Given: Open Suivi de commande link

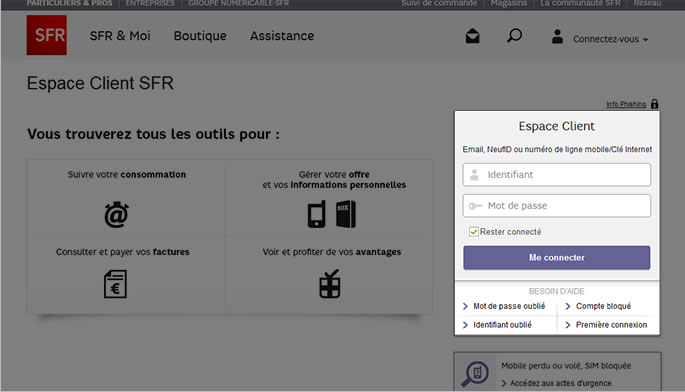Looking at the screenshot, I should [x=439, y=3].
